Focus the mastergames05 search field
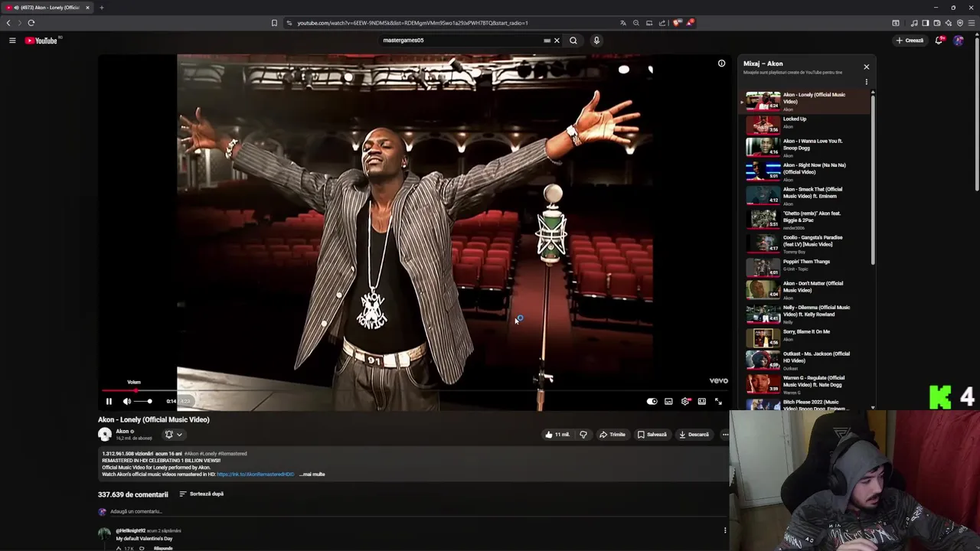Screen dimensions: 980x551 (459, 41)
